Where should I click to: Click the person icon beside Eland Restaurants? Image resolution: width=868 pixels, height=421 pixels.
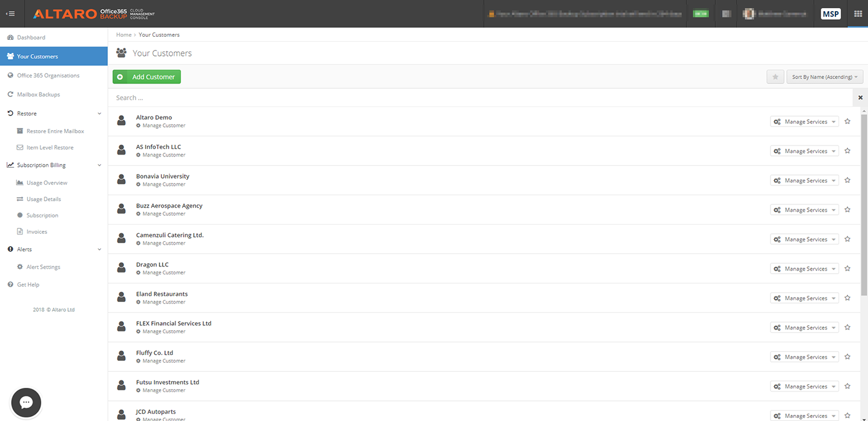click(121, 298)
